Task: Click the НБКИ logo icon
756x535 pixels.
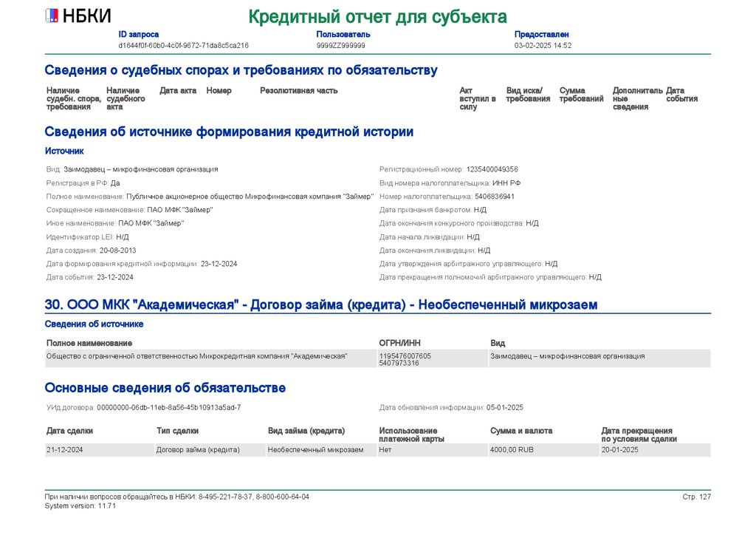Action: click(52, 16)
